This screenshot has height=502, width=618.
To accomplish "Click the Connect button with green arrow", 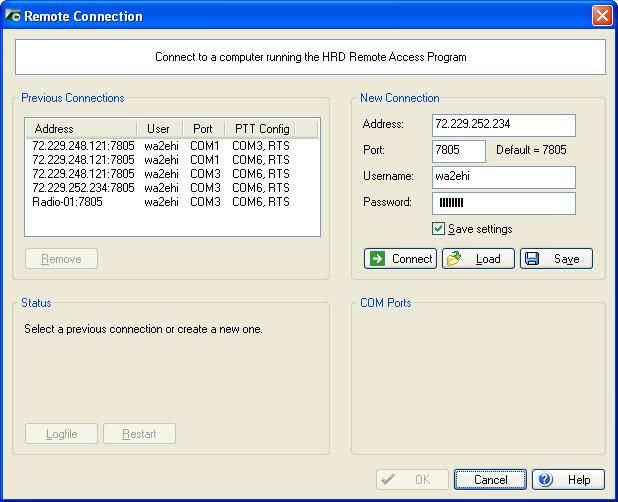I will click(400, 259).
